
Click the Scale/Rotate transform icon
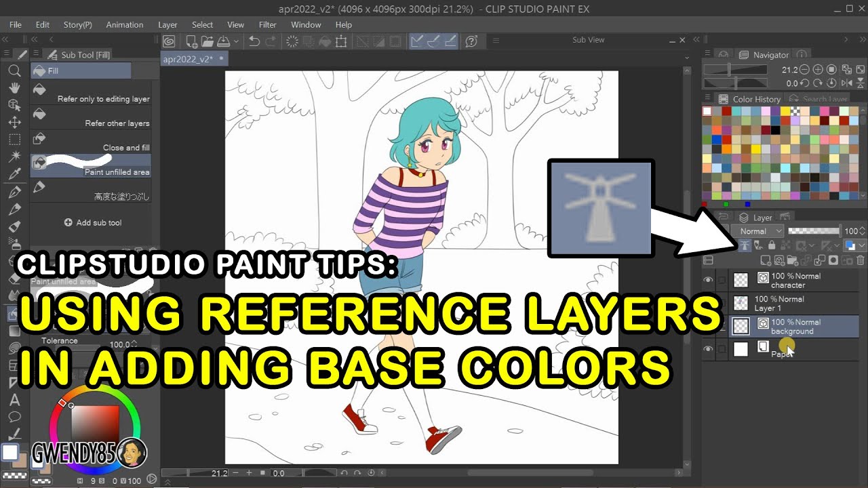(341, 41)
